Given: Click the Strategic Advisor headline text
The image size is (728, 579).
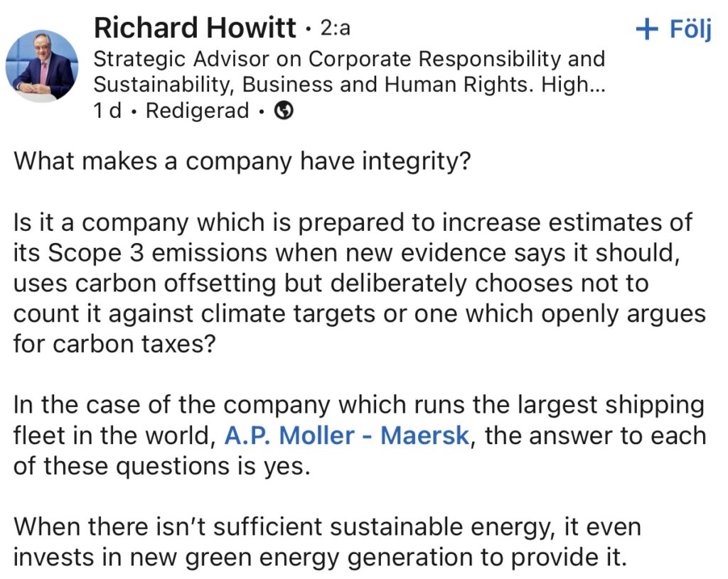Looking at the screenshot, I should point(349,72).
